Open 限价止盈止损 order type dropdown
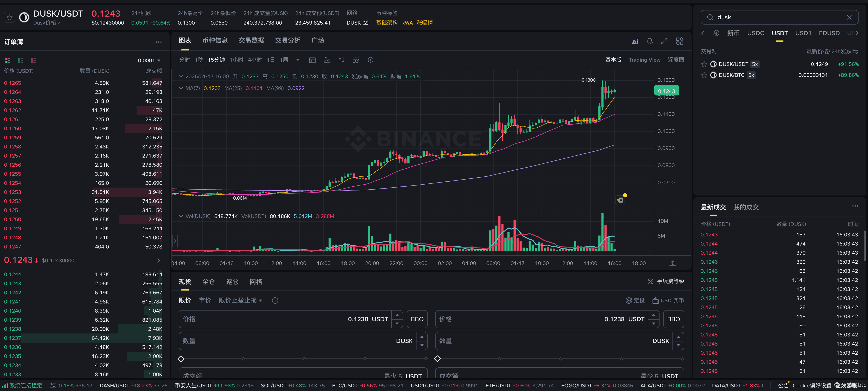 pos(240,300)
